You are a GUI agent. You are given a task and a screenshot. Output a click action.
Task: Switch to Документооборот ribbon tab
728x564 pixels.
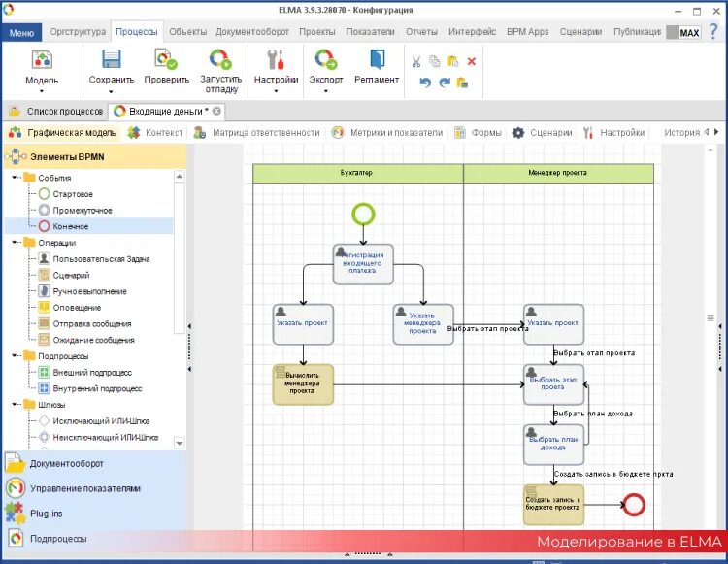pyautogui.click(x=252, y=32)
